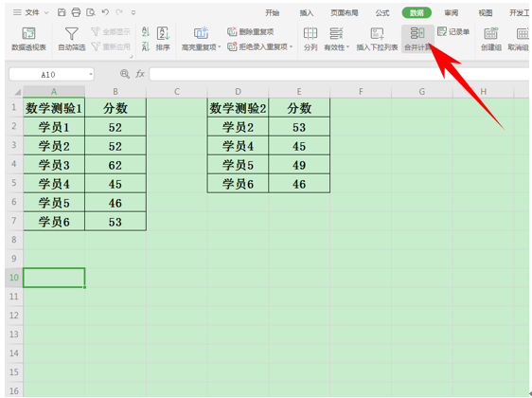Click the fx insert function icon
The image size is (532, 398).
coord(140,74)
